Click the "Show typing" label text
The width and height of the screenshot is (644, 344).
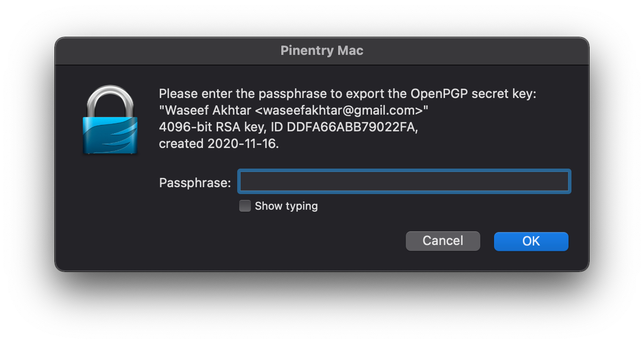click(x=286, y=206)
